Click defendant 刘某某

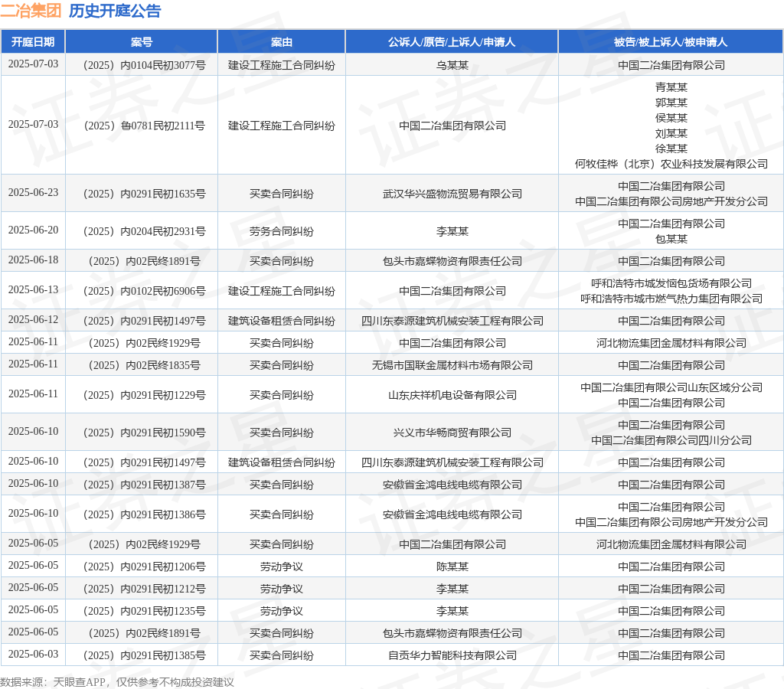[671, 133]
